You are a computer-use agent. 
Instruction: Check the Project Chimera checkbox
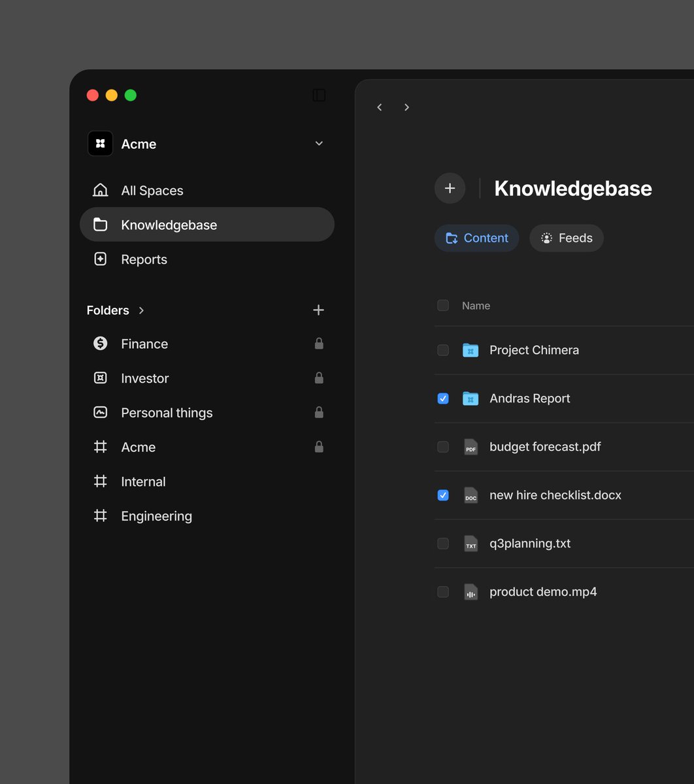point(443,350)
